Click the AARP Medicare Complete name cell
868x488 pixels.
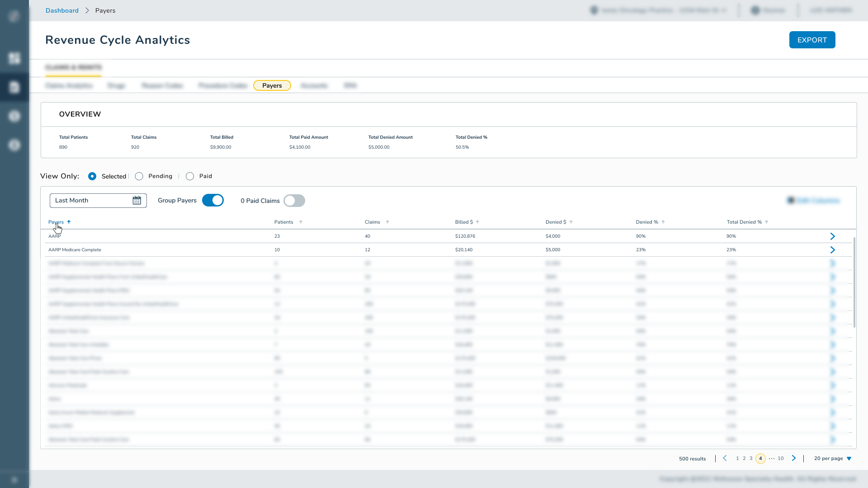[75, 250]
